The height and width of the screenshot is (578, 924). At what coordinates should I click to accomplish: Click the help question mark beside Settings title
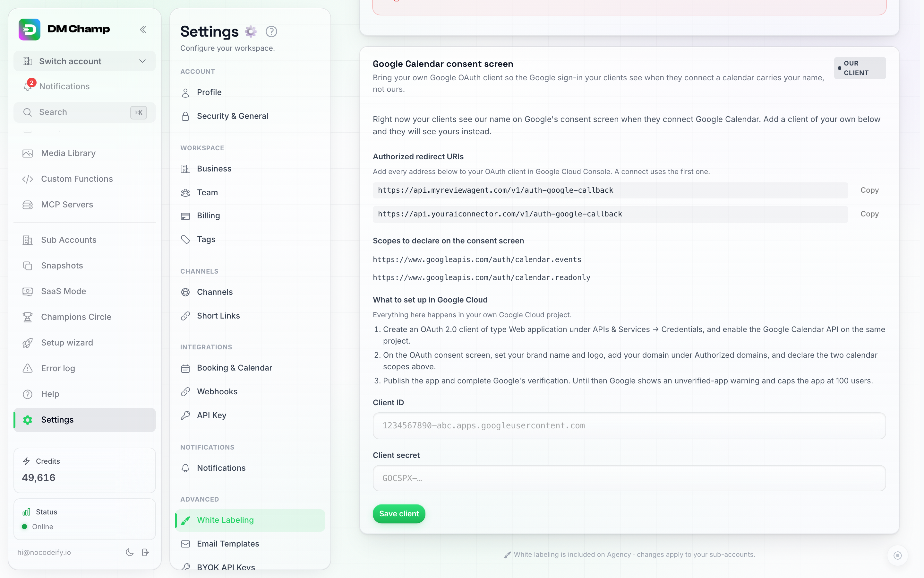[271, 31]
